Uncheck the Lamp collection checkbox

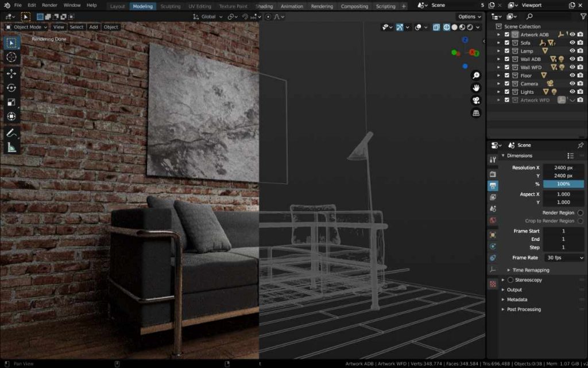[x=506, y=51]
